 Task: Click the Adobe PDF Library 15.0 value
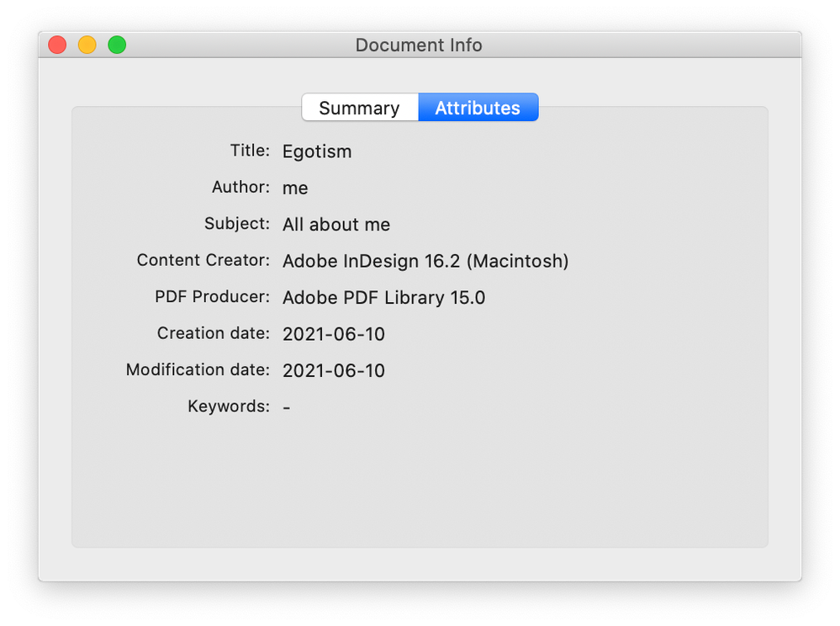[x=383, y=297]
